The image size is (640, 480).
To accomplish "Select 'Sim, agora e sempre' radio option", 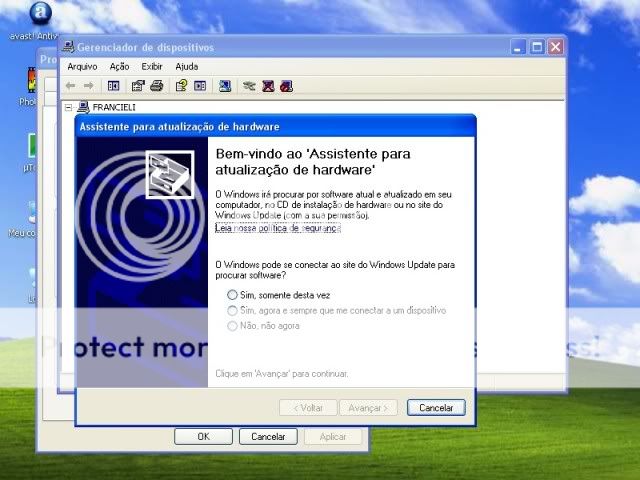I will [x=233, y=310].
